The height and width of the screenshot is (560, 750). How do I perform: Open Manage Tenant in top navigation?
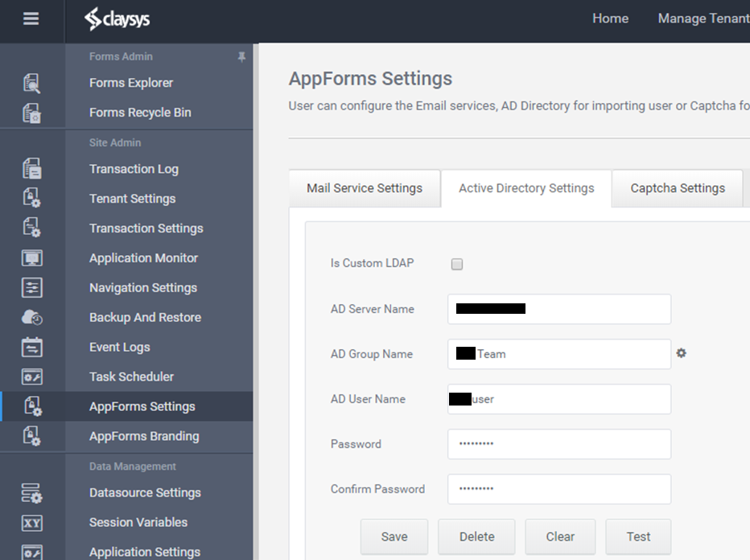click(703, 19)
